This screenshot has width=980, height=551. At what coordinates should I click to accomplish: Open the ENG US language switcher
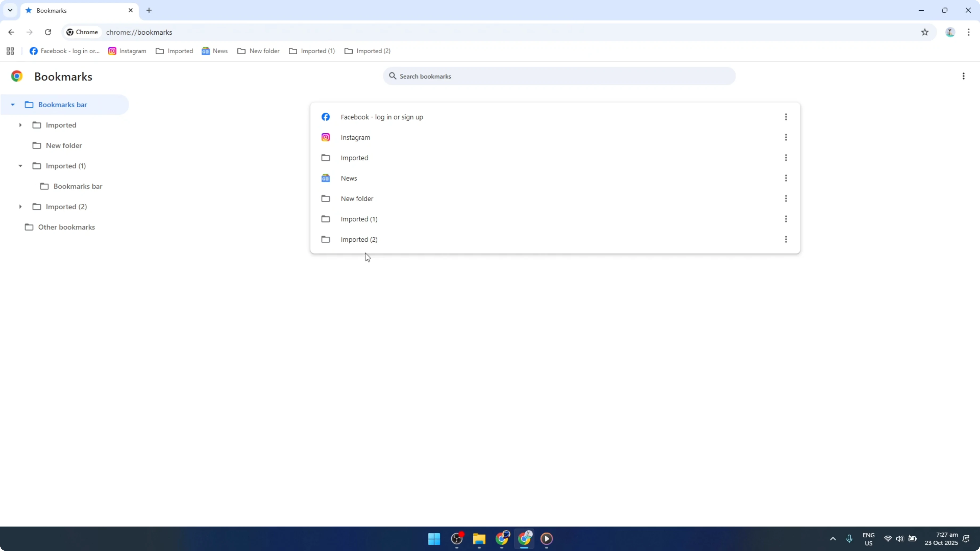[x=868, y=539]
